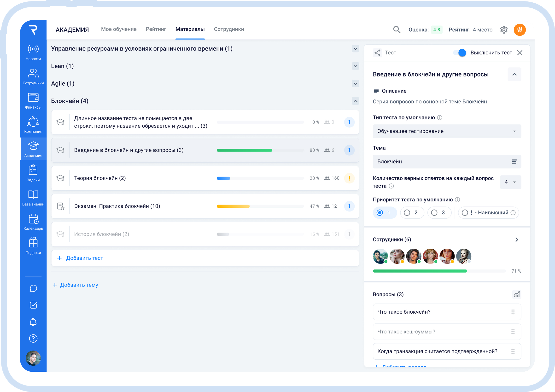The height and width of the screenshot is (392, 555).
Task: Click 80 % progress bar of Введение в блокчейн
Action: pos(260,150)
